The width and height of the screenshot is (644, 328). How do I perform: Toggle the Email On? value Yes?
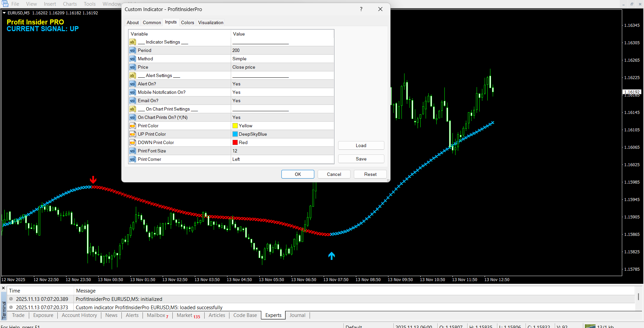coord(236,101)
